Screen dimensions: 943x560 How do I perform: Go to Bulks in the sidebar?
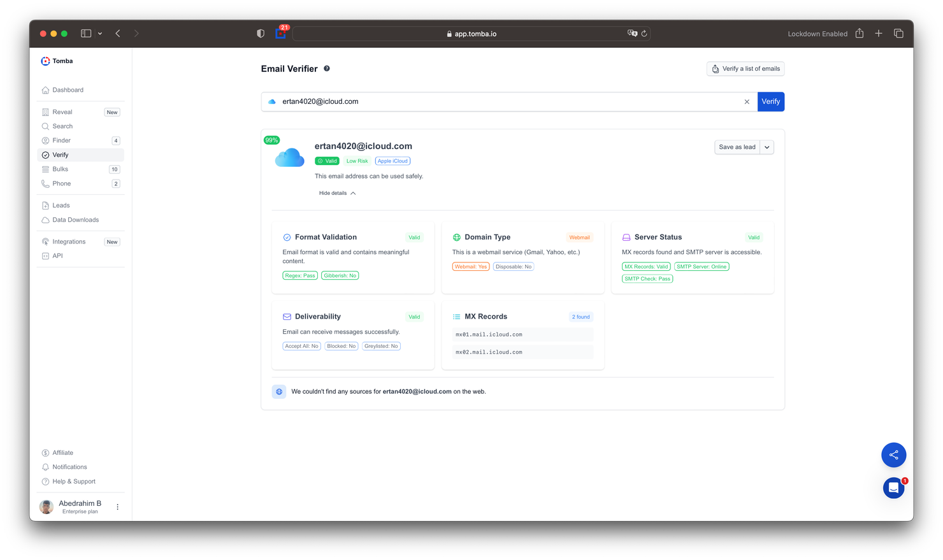[x=60, y=169]
